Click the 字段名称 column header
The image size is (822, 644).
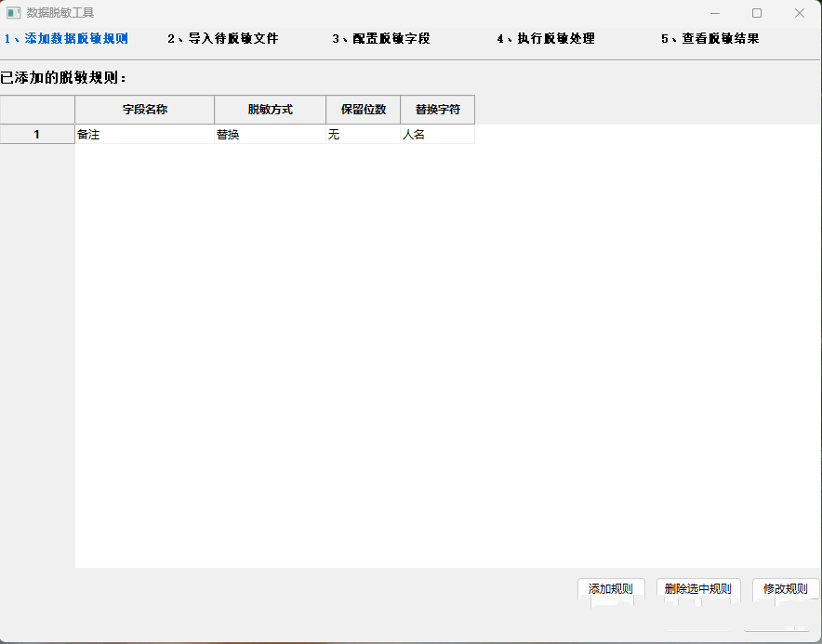pos(143,109)
